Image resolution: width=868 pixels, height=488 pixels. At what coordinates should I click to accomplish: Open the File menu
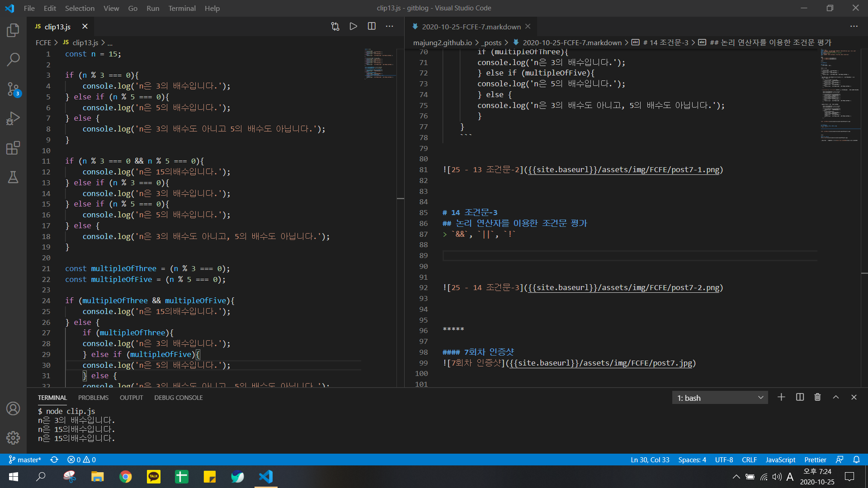click(29, 8)
